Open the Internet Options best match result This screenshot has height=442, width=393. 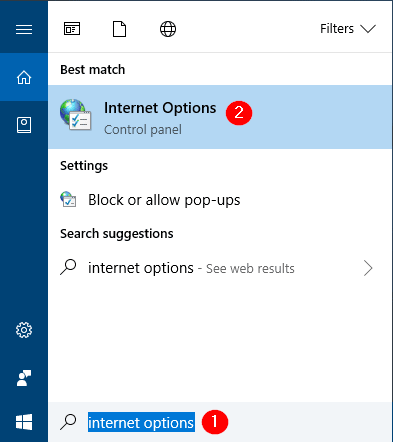pos(220,117)
